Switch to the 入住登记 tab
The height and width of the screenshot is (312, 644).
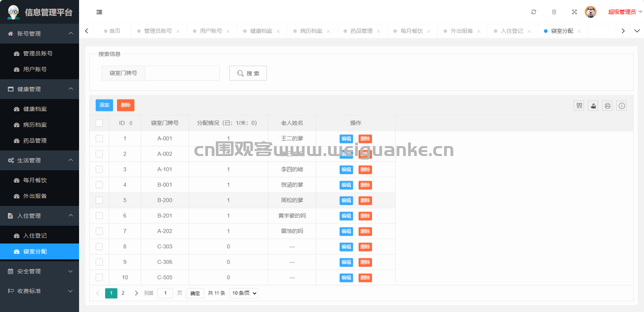click(x=512, y=31)
